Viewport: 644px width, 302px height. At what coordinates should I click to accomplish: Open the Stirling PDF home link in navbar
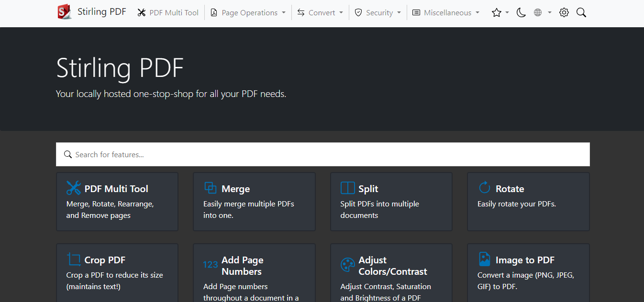[x=92, y=12]
